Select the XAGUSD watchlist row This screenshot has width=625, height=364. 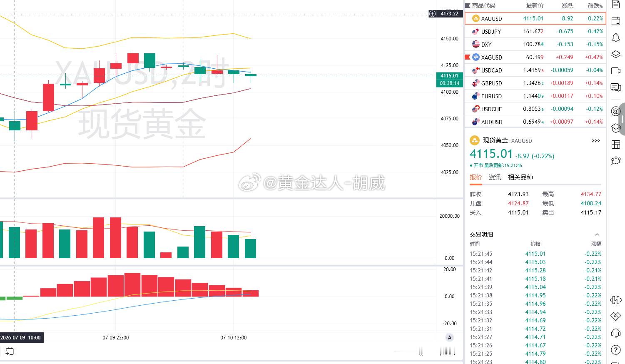point(535,57)
